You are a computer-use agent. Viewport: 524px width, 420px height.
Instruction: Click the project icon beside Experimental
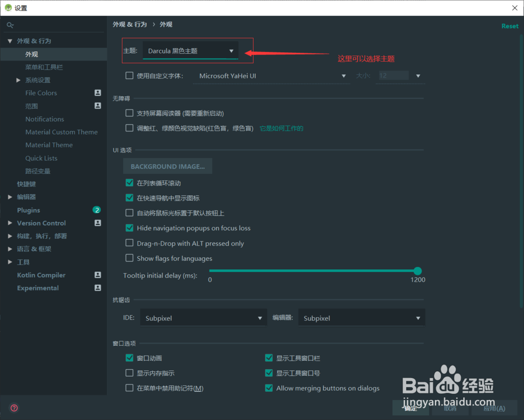click(x=97, y=288)
